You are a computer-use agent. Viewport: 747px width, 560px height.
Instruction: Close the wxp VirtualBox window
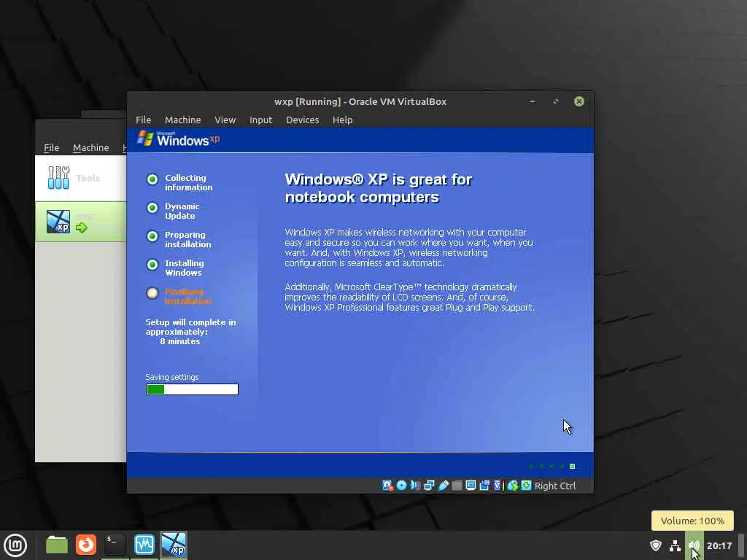578,101
